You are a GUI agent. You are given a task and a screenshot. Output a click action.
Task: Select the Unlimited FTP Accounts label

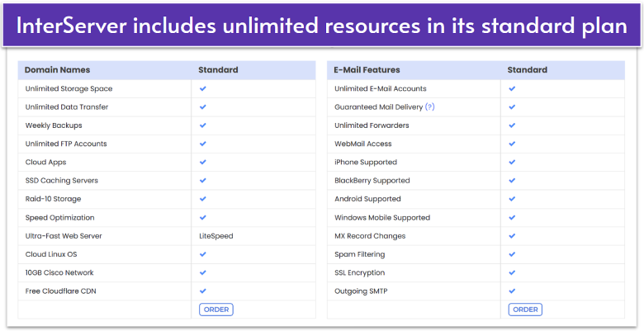click(x=66, y=144)
